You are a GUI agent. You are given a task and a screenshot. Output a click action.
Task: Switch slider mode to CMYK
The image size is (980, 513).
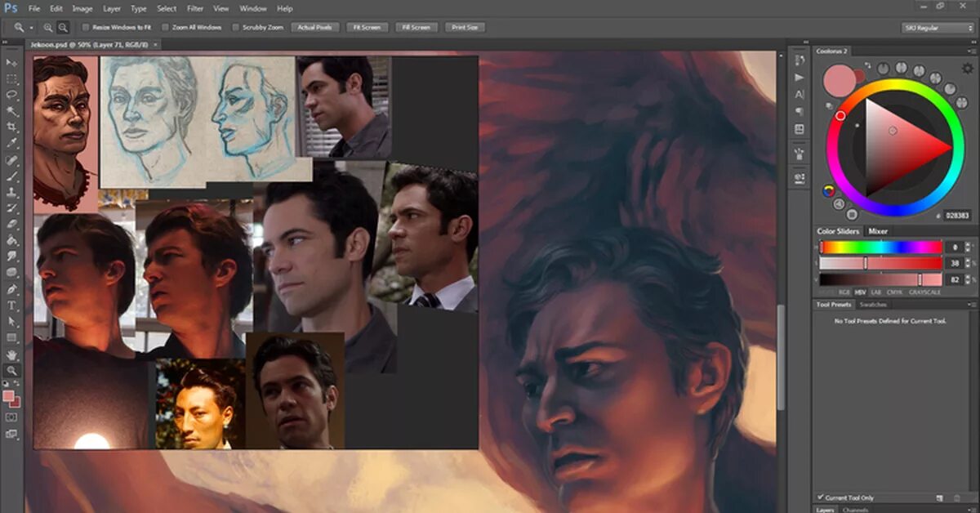(x=894, y=292)
